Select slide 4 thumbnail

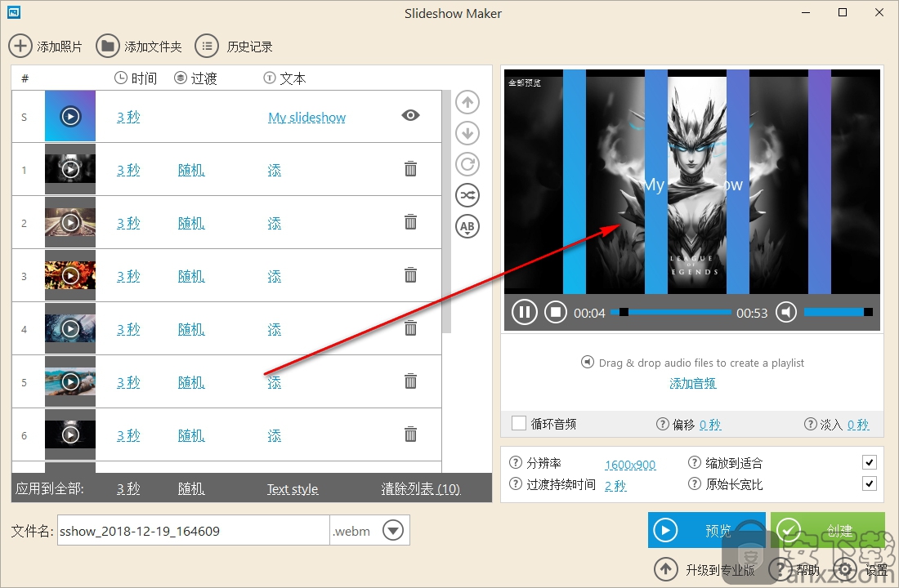coord(70,329)
